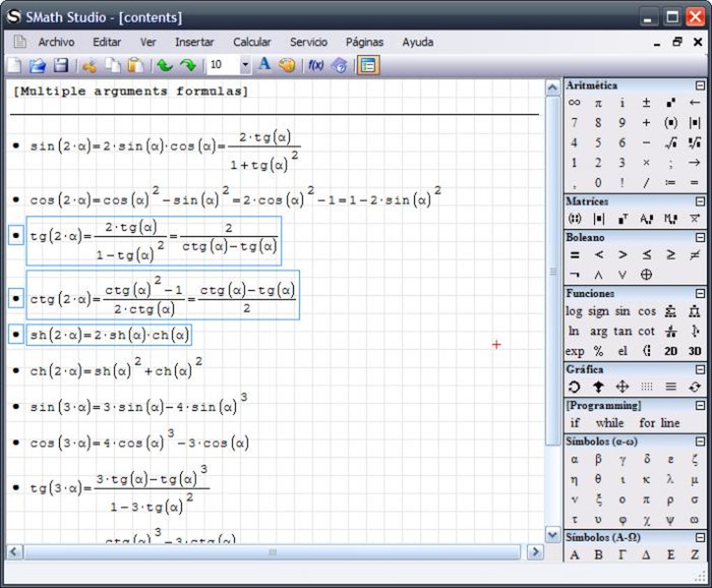Image resolution: width=712 pixels, height=588 pixels.
Task: Insert not-equal Boolean operator
Action: click(x=695, y=255)
